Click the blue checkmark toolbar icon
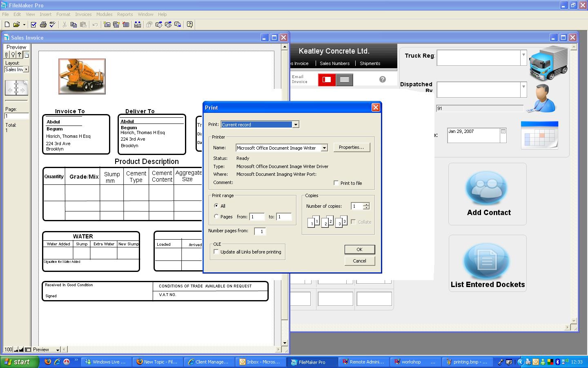 click(x=33, y=25)
